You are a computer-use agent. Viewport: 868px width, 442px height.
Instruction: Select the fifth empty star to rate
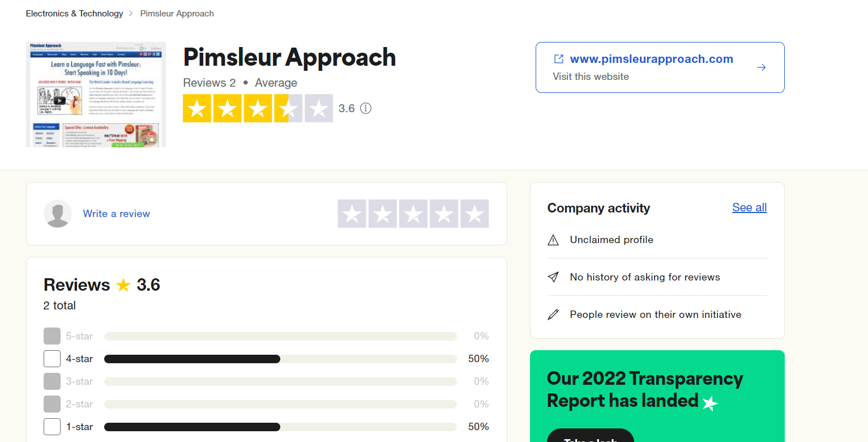click(x=474, y=214)
